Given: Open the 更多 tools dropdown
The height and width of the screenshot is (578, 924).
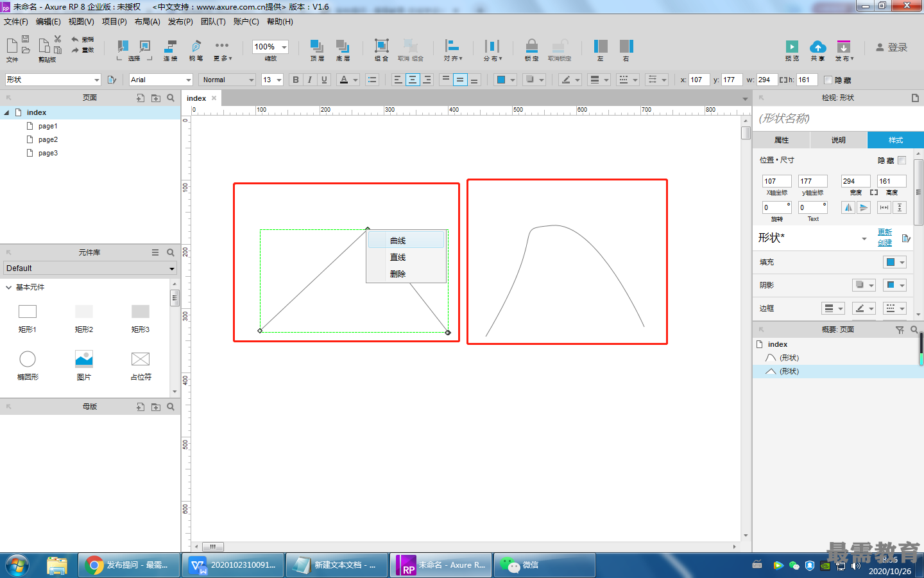Looking at the screenshot, I should tap(222, 49).
